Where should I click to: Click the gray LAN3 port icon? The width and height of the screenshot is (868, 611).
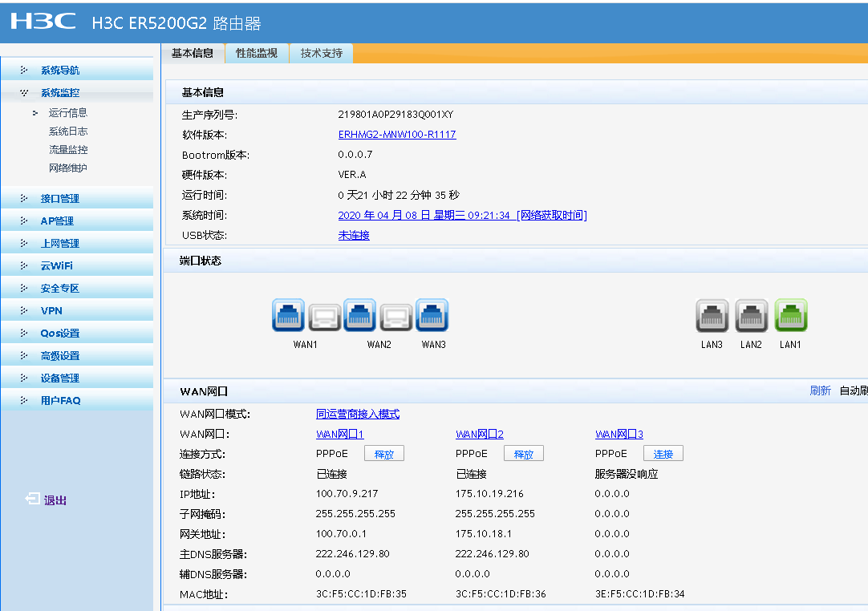point(712,316)
